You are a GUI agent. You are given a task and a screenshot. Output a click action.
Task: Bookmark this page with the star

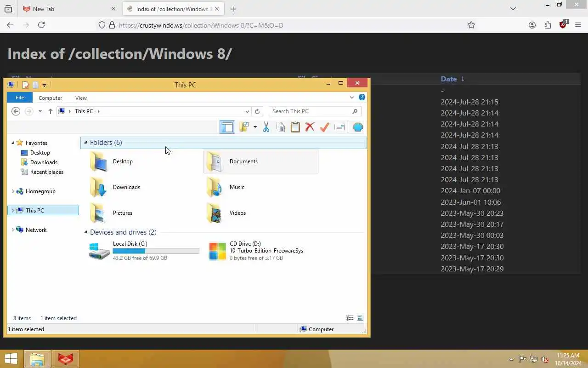click(471, 25)
